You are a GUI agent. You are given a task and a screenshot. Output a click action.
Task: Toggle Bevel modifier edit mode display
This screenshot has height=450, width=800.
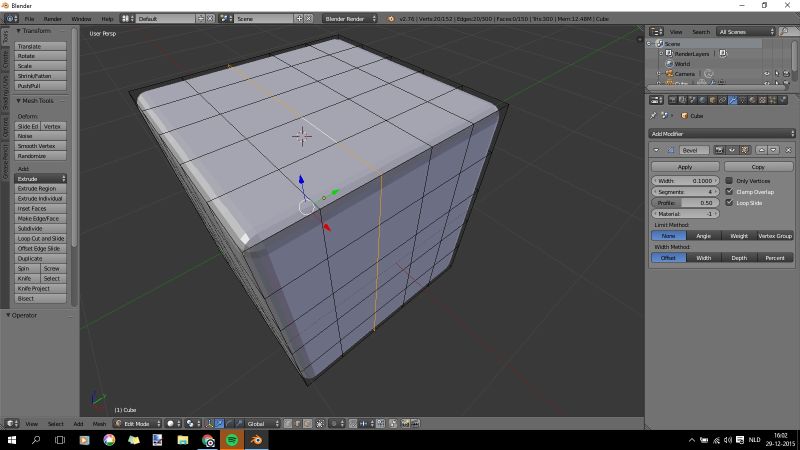(744, 150)
